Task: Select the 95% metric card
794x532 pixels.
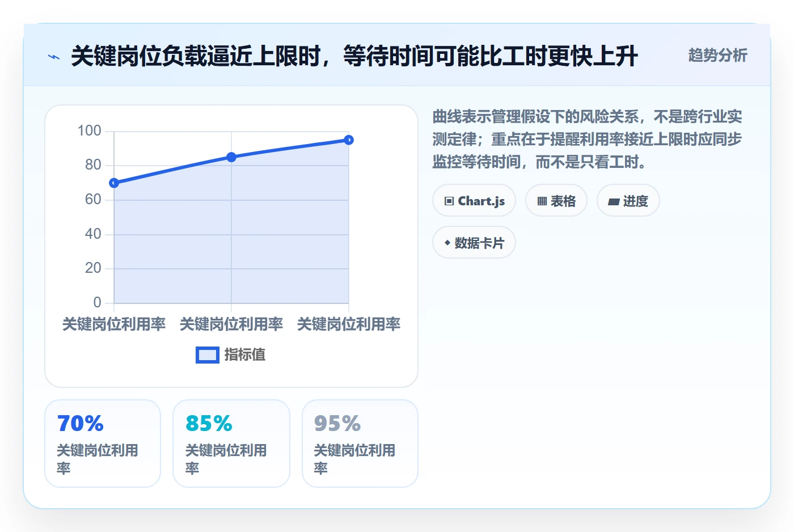Action: click(x=360, y=444)
